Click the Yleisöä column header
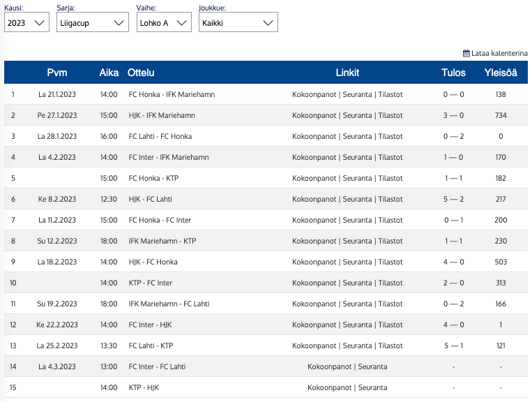 [501, 73]
